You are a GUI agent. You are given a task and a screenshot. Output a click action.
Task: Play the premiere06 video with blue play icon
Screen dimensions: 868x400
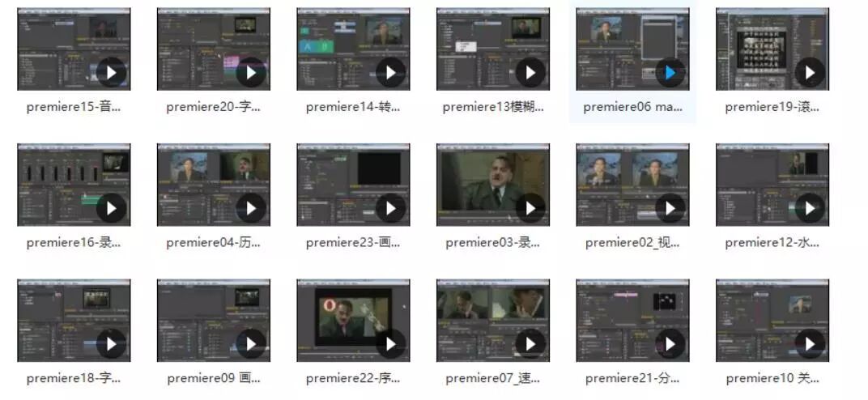[670, 73]
